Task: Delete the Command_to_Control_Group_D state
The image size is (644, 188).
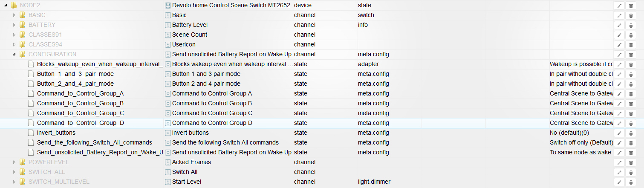Action: tap(631, 123)
